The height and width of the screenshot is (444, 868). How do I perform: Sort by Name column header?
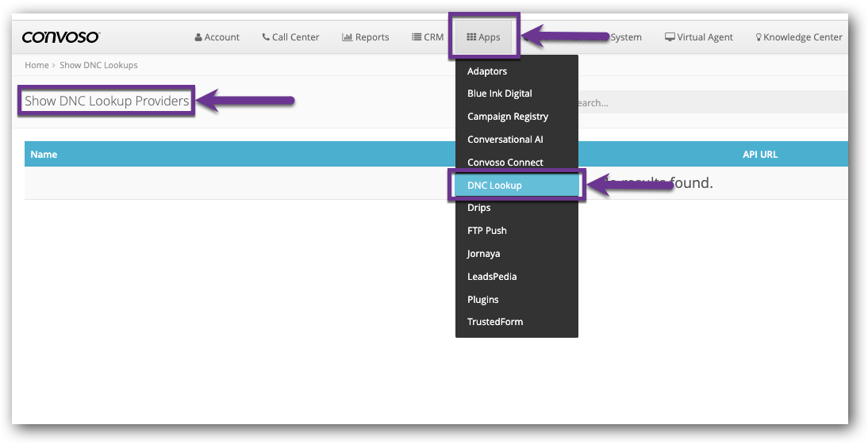tap(44, 155)
